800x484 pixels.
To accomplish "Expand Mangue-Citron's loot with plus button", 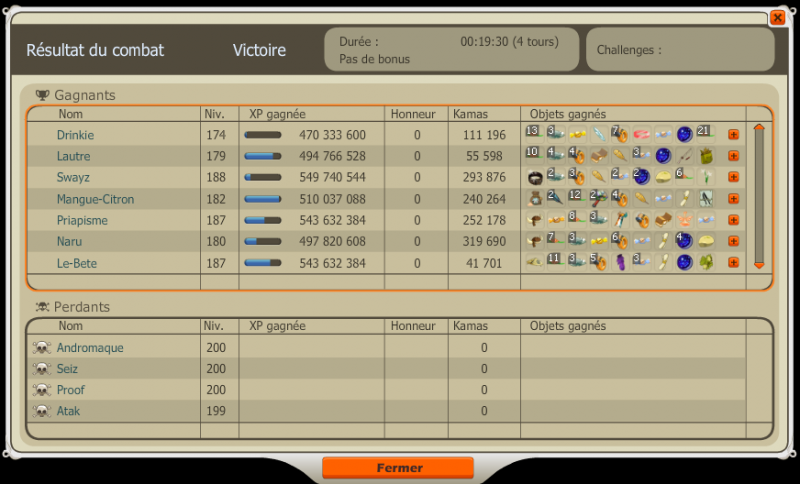I will click(x=734, y=199).
